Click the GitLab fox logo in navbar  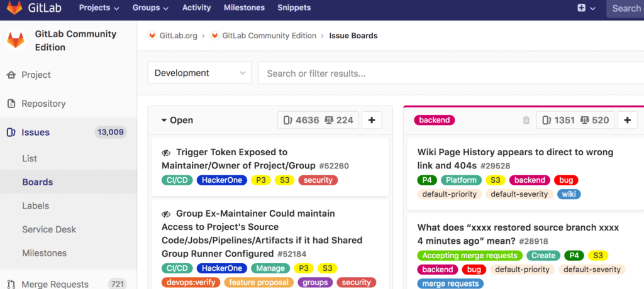[14, 8]
